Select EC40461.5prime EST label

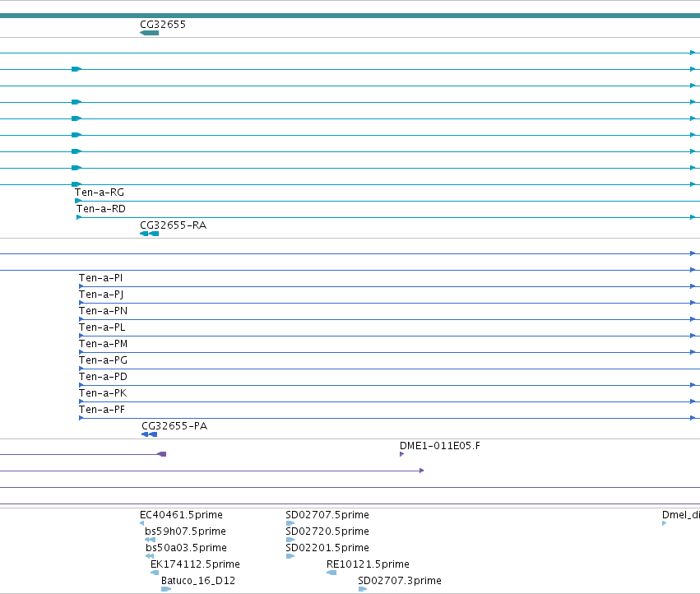181,515
